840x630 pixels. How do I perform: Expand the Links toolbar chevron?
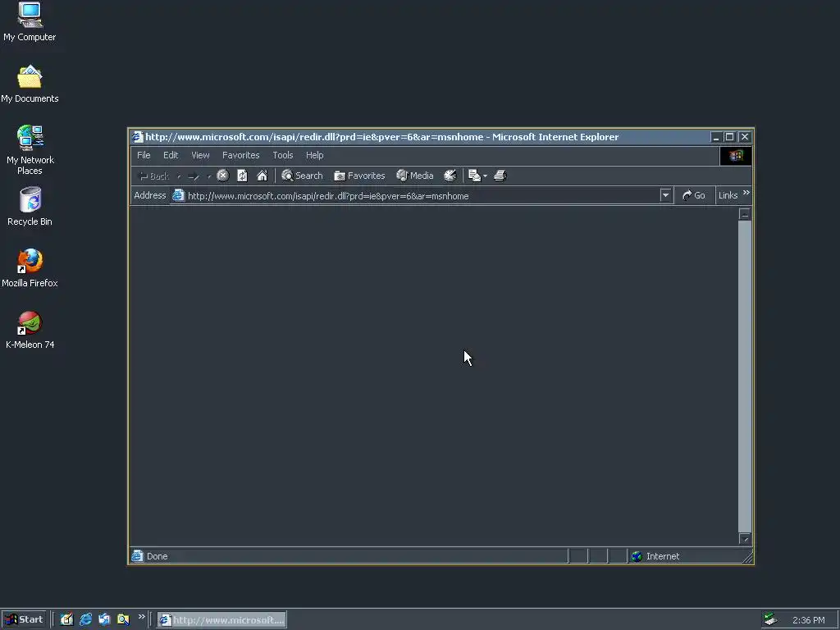pos(746,192)
